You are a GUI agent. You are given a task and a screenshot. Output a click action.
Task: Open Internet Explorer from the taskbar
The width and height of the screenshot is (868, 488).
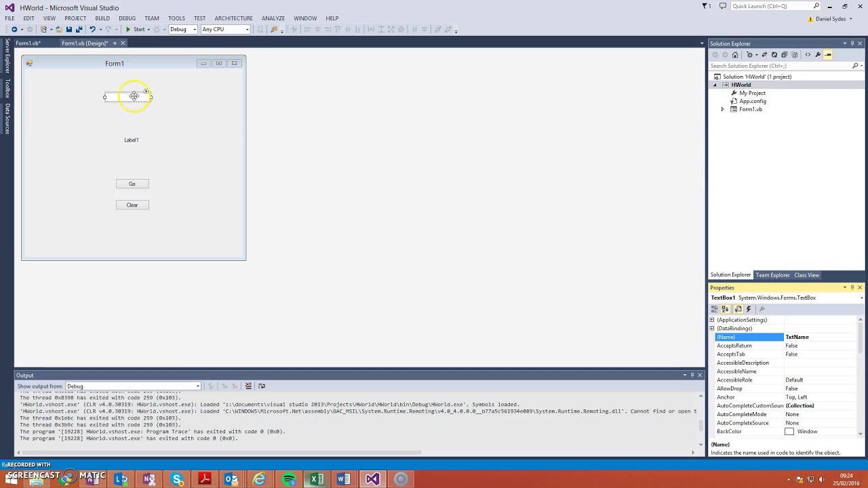[x=260, y=479]
